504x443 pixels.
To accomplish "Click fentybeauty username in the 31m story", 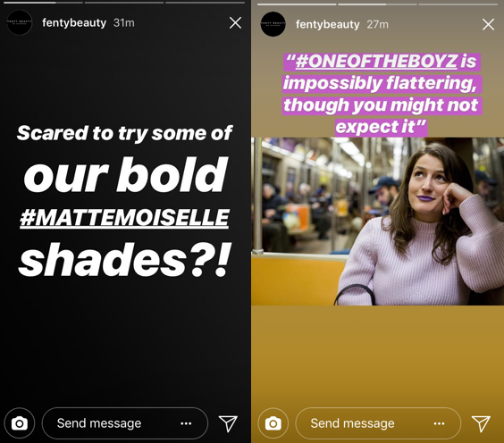I will click(74, 23).
